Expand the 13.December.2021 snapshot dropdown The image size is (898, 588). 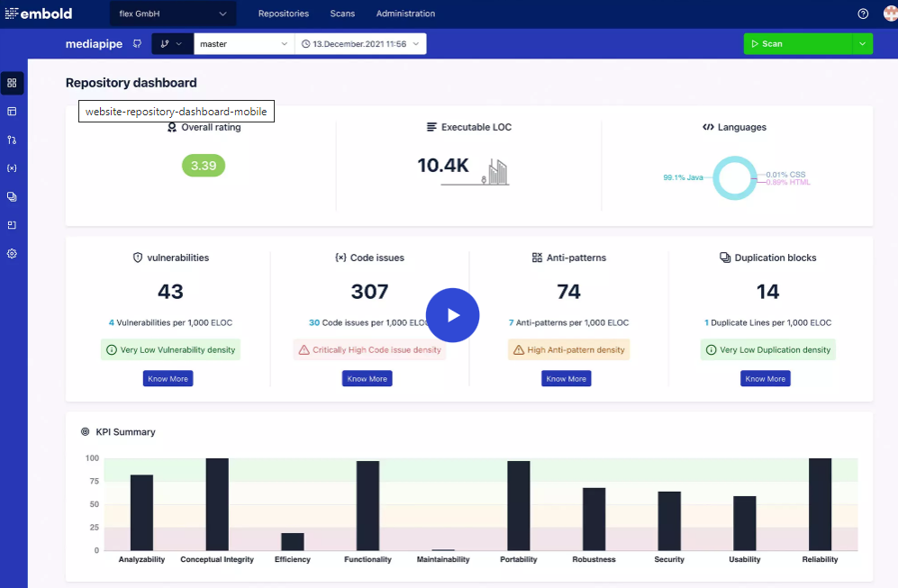tap(360, 43)
